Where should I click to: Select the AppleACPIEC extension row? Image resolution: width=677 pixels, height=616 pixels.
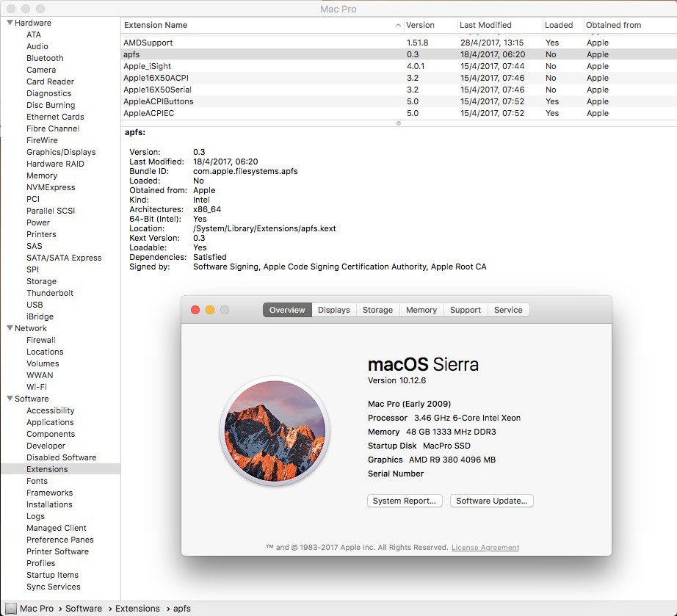pyautogui.click(x=399, y=113)
